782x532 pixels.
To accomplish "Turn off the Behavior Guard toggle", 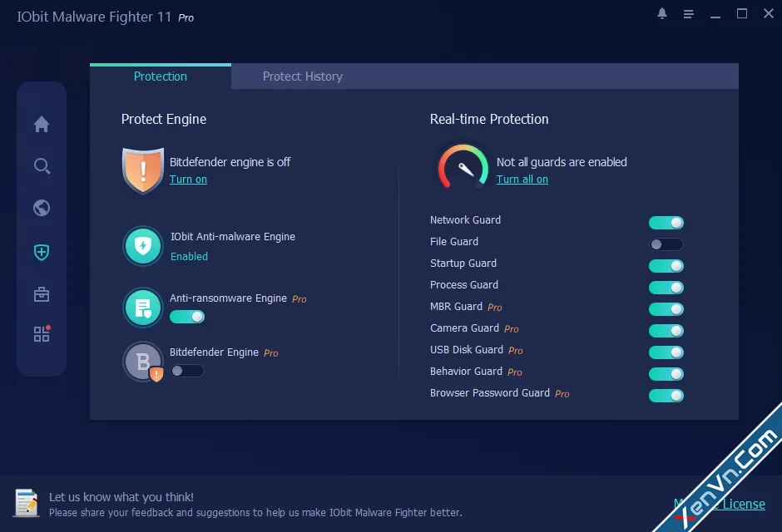I will [x=666, y=373].
